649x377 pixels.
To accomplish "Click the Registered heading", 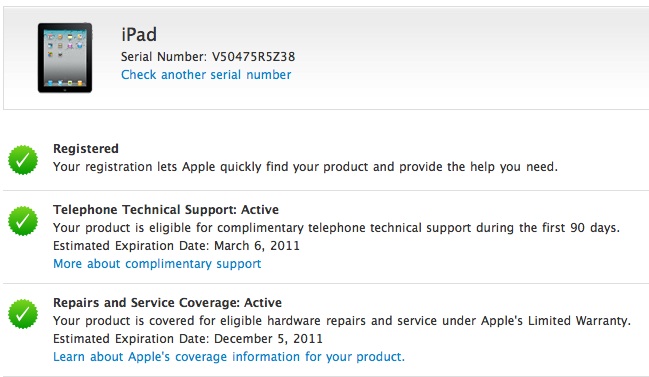I will coord(86,149).
